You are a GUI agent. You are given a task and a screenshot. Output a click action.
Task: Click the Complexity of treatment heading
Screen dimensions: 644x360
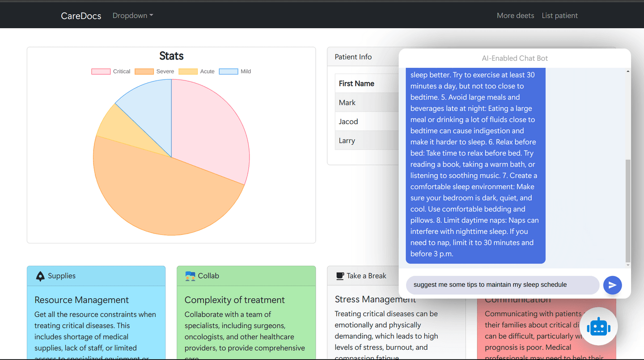point(235,300)
